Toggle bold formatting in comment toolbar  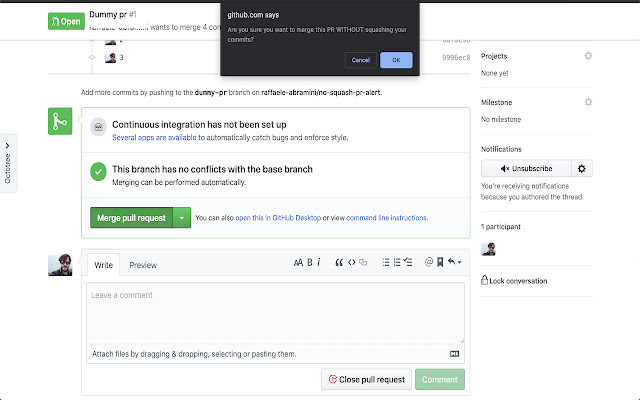click(x=310, y=262)
